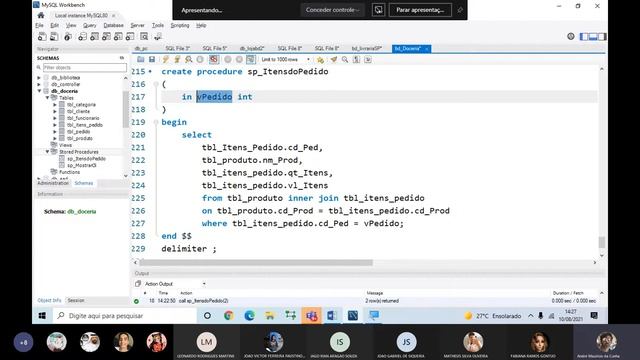640x360 pixels.
Task: Execute the script with the lightning icon
Action: 165,60
